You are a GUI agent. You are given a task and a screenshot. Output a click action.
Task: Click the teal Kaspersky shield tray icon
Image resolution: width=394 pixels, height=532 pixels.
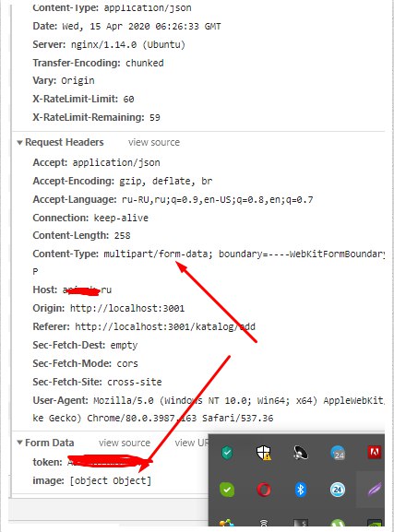227,453
